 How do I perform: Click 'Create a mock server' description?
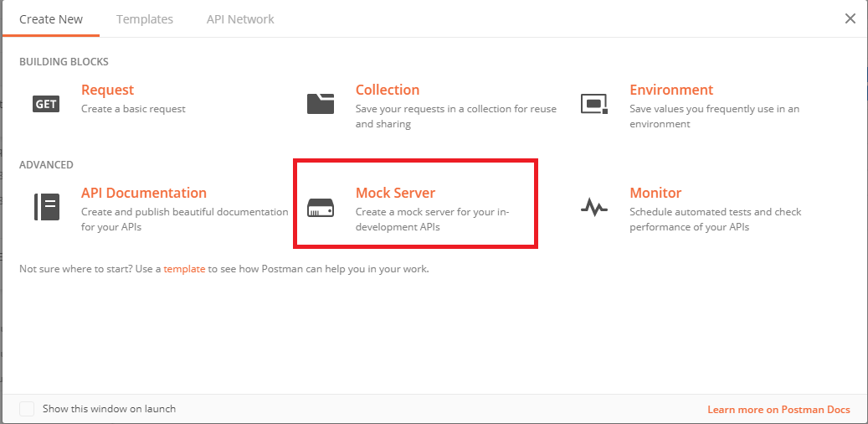click(433, 220)
